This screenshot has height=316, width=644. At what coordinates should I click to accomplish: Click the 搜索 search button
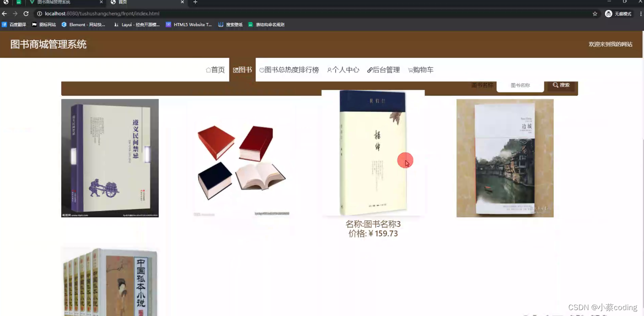click(x=561, y=85)
